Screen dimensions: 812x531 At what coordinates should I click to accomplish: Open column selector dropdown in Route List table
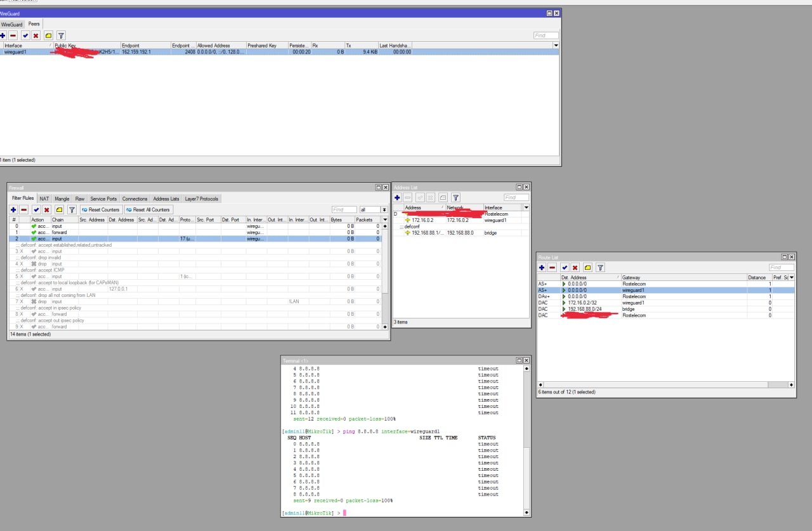click(x=791, y=277)
